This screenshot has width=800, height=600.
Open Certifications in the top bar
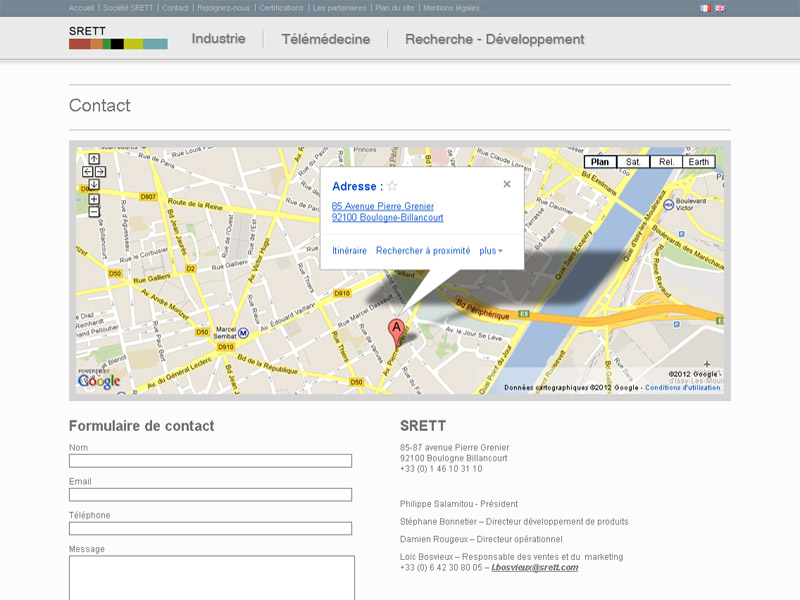(x=281, y=8)
